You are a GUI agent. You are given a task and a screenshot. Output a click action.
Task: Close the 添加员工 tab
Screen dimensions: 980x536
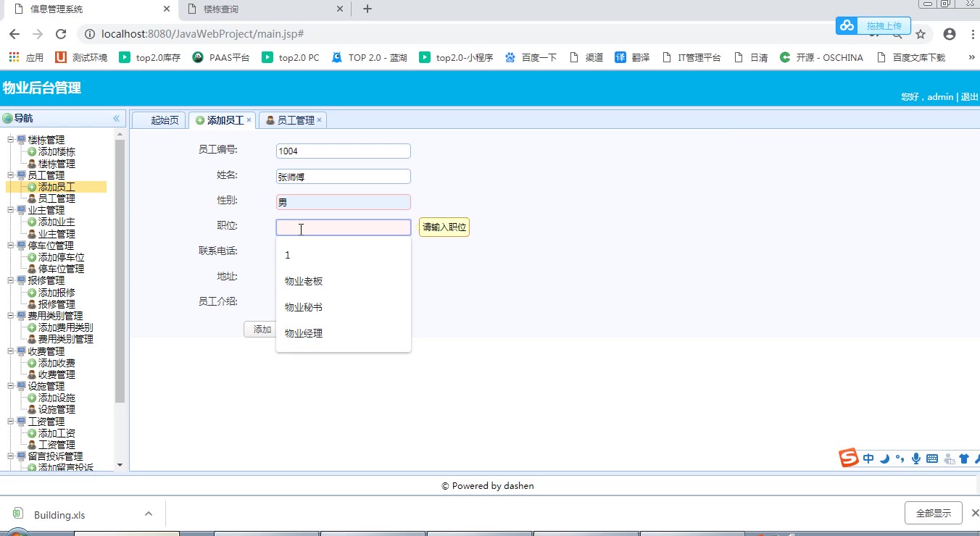tap(249, 120)
